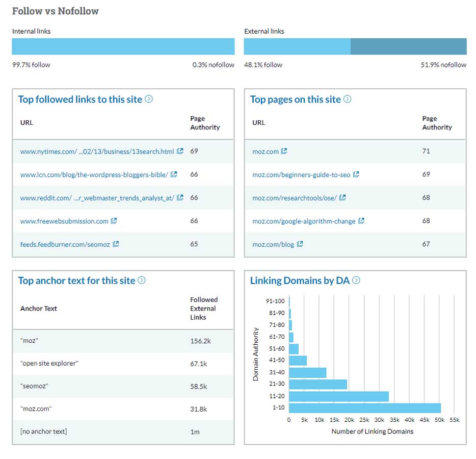Click the '99.7% follow' internal label
The width and height of the screenshot is (476, 459).
pyautogui.click(x=31, y=65)
